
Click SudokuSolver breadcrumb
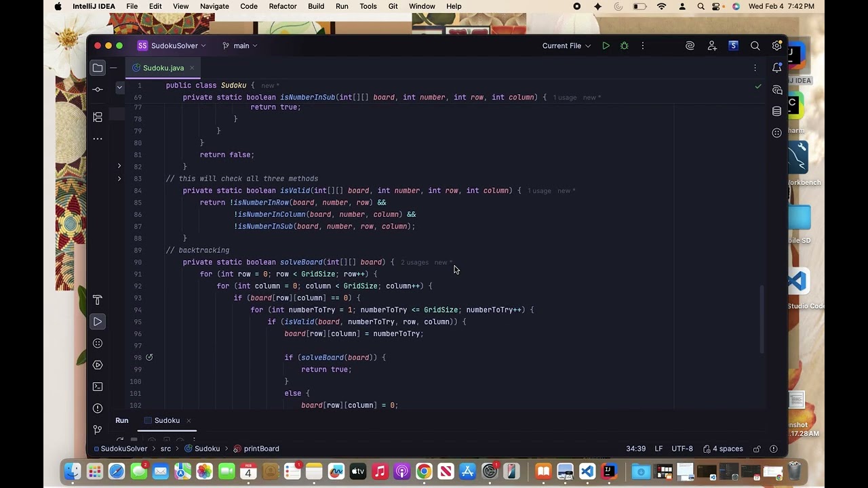120,449
